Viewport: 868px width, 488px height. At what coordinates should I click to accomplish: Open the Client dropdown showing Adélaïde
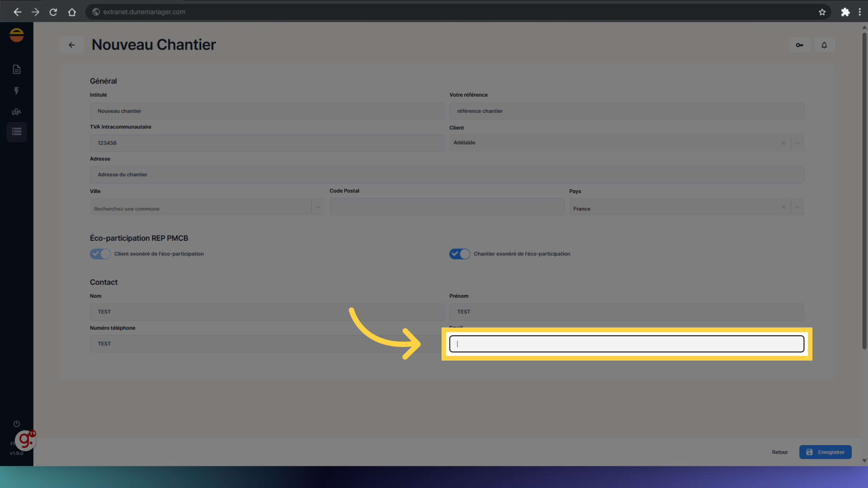797,143
